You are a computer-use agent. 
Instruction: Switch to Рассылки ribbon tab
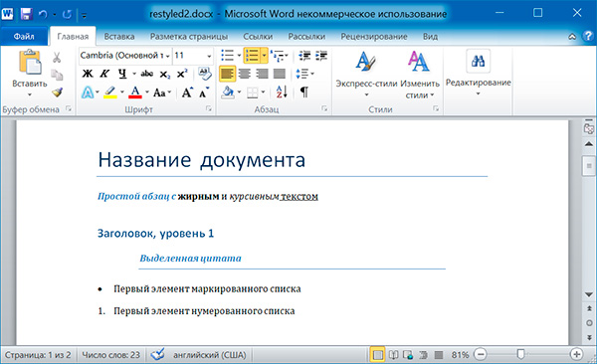306,36
